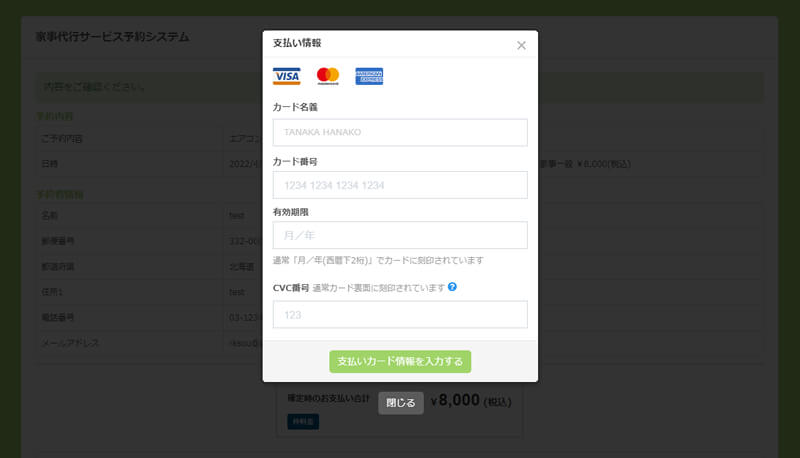The image size is (800, 458).
Task: Click into the CVC番号 input field
Action: 400,315
